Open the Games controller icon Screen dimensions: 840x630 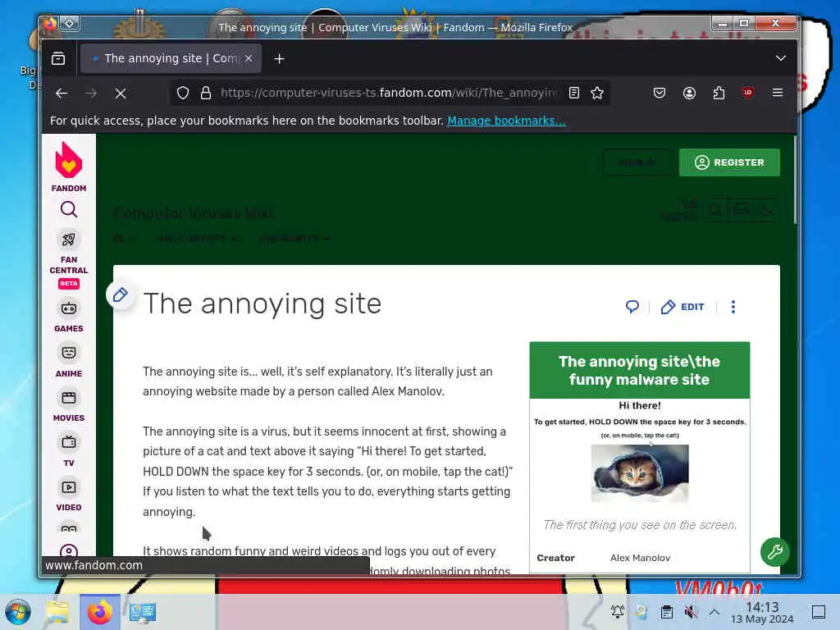pyautogui.click(x=69, y=308)
